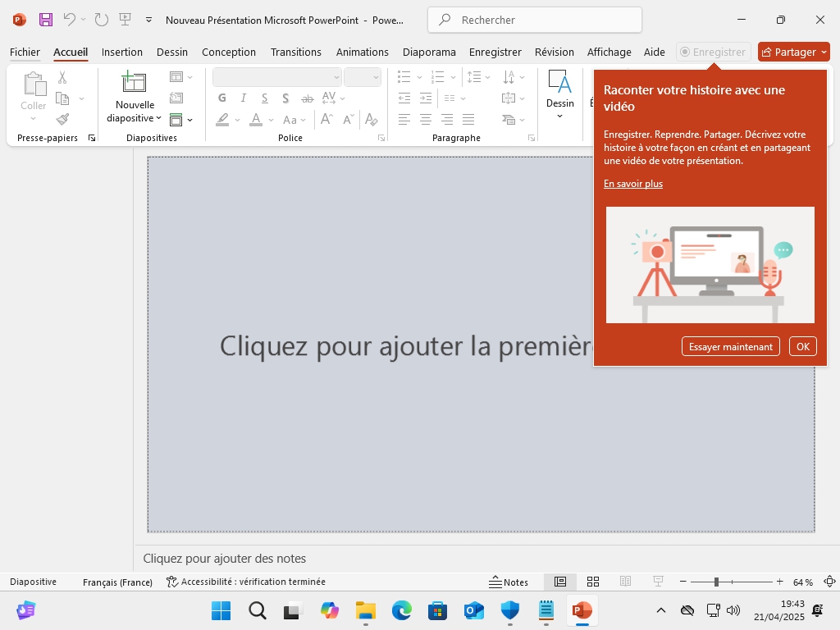Expand the Quick Access Toolbar customize arrow
The width and height of the screenshot is (840, 630).
pos(148,20)
